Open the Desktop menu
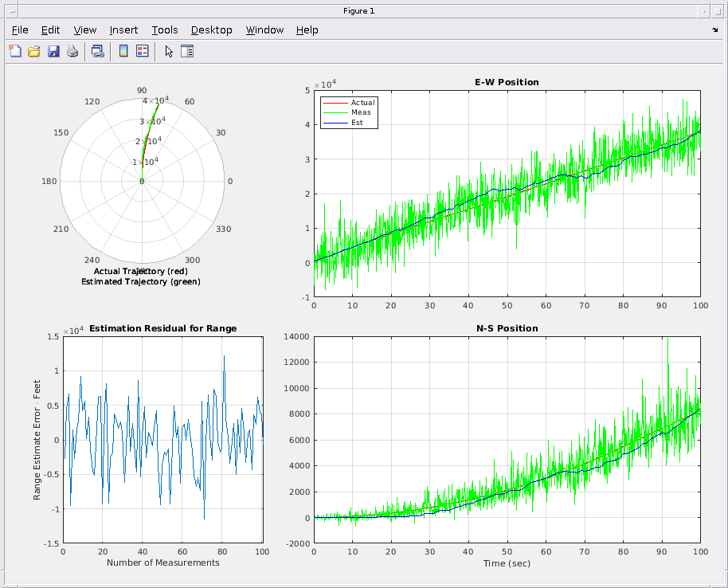The width and height of the screenshot is (728, 588). [211, 30]
